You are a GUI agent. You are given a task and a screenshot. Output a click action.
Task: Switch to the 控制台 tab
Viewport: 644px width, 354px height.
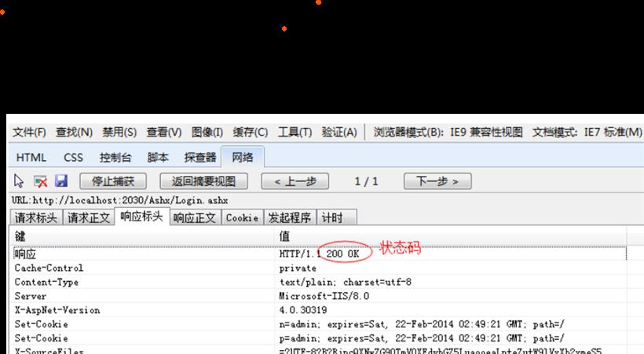pyautogui.click(x=115, y=157)
